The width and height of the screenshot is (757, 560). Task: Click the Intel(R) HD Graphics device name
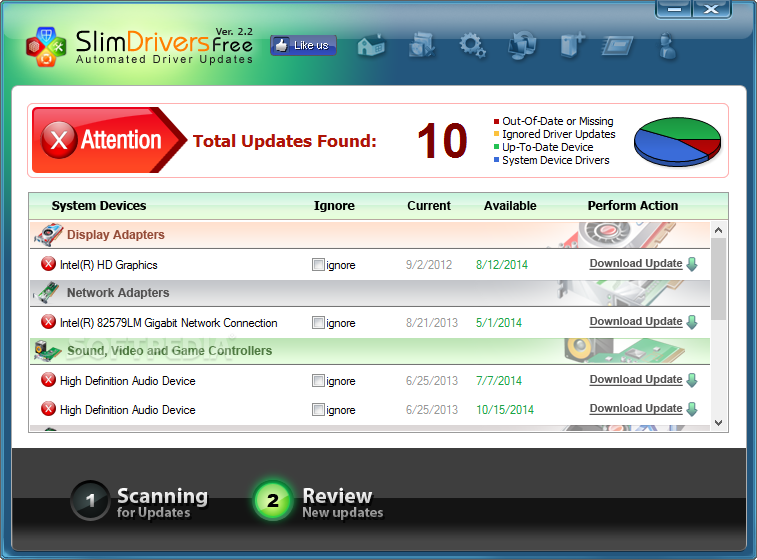pyautogui.click(x=109, y=265)
